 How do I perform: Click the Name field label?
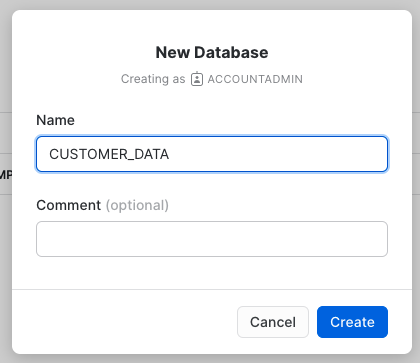(55, 120)
